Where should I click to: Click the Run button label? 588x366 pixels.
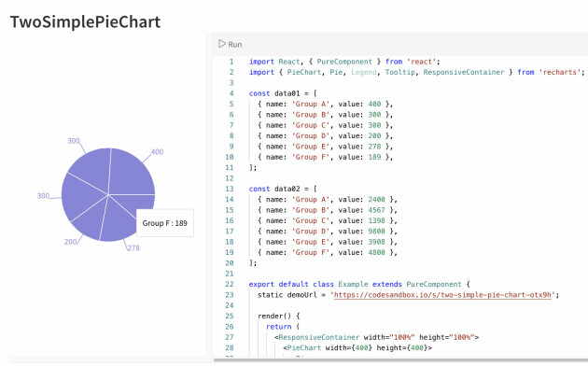pos(235,44)
